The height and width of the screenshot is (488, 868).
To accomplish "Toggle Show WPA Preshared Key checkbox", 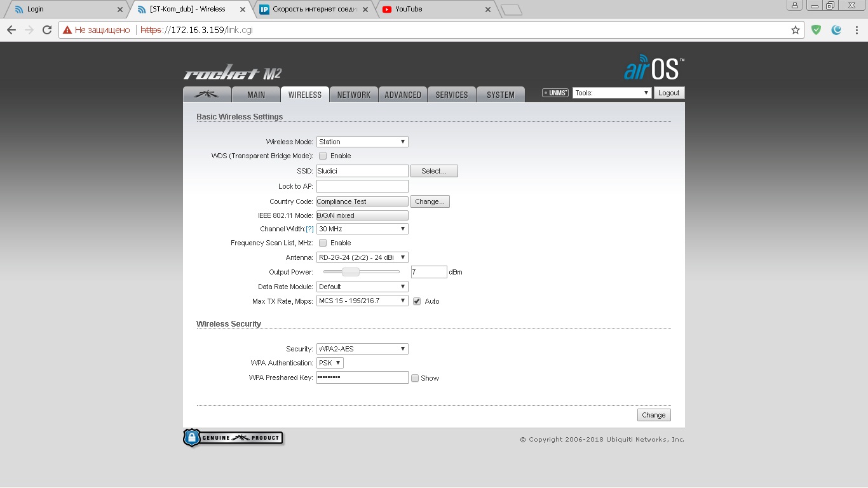I will (x=415, y=378).
